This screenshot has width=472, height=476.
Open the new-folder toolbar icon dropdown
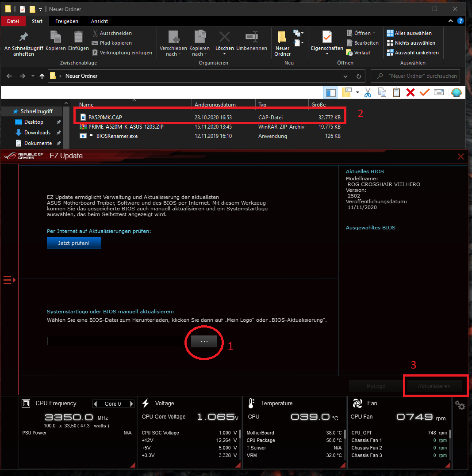tap(357, 92)
